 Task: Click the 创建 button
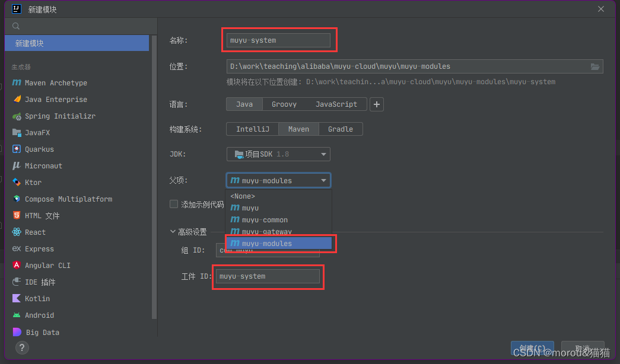pos(532,349)
